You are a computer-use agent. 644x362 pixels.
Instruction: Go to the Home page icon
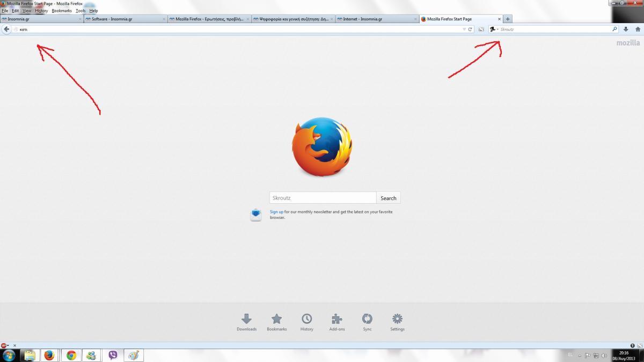click(638, 29)
